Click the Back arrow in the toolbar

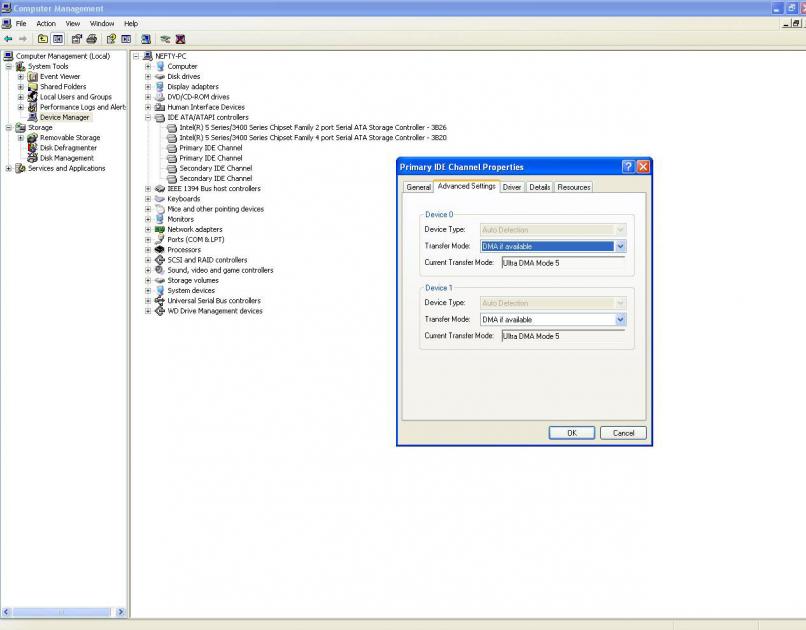[x=8, y=39]
